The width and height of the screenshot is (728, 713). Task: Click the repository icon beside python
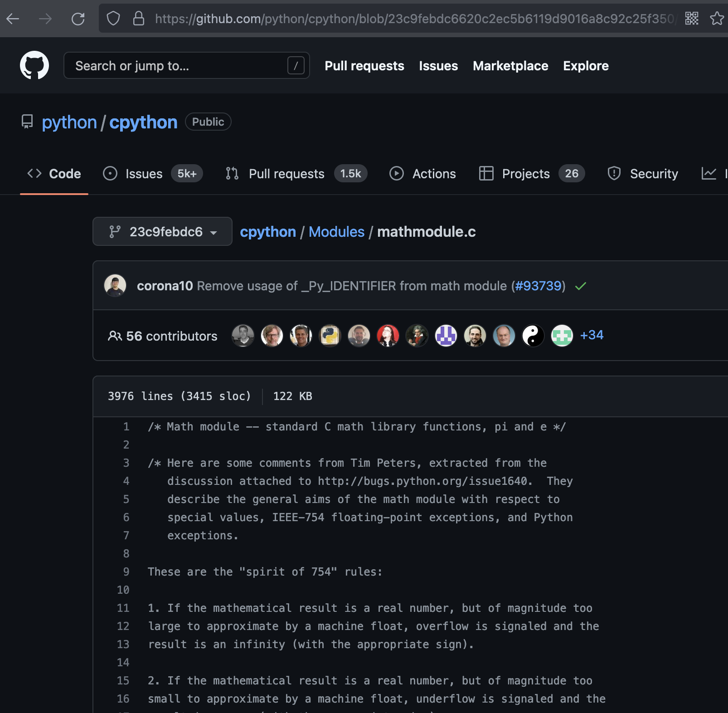(27, 122)
